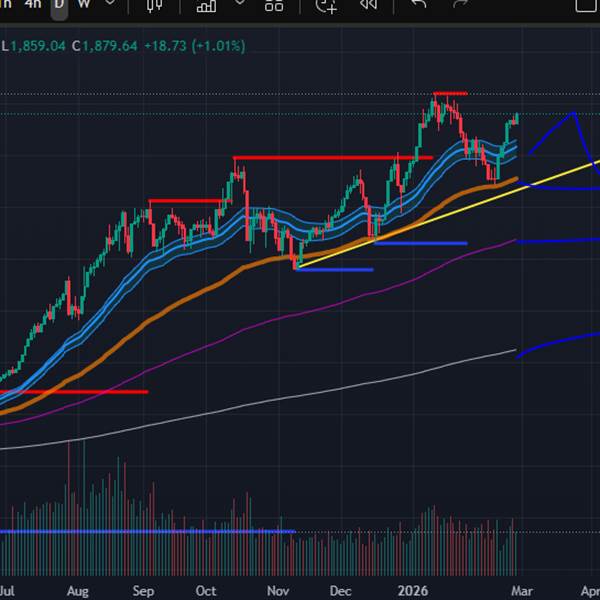Click the Jul label on time axis
The height and width of the screenshot is (600, 600).
(x=7, y=591)
